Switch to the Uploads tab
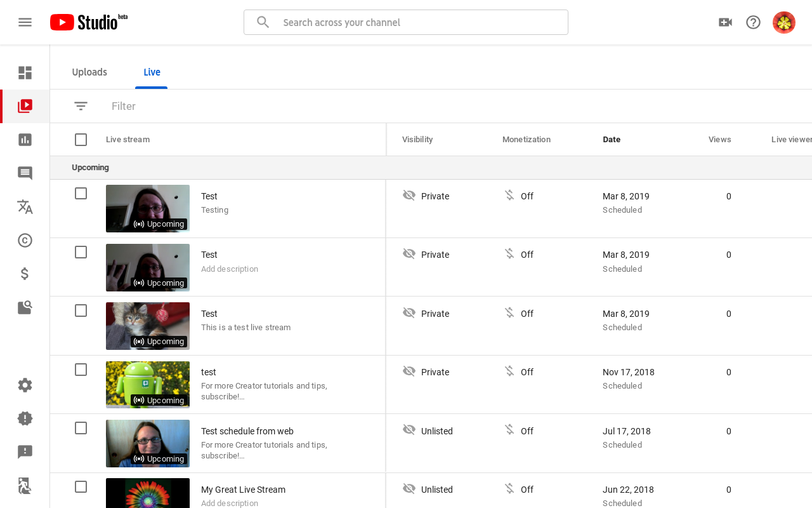This screenshot has width=812, height=508. click(89, 72)
